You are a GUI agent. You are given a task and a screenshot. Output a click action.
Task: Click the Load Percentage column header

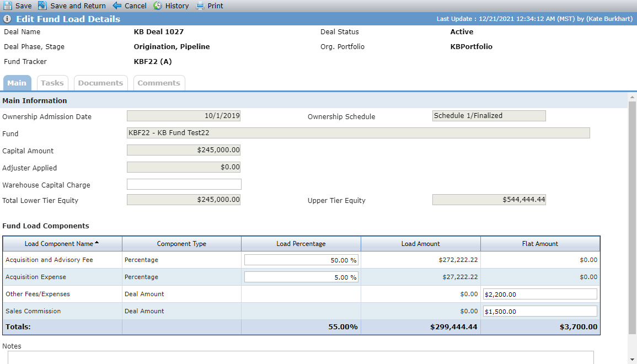[x=301, y=244]
